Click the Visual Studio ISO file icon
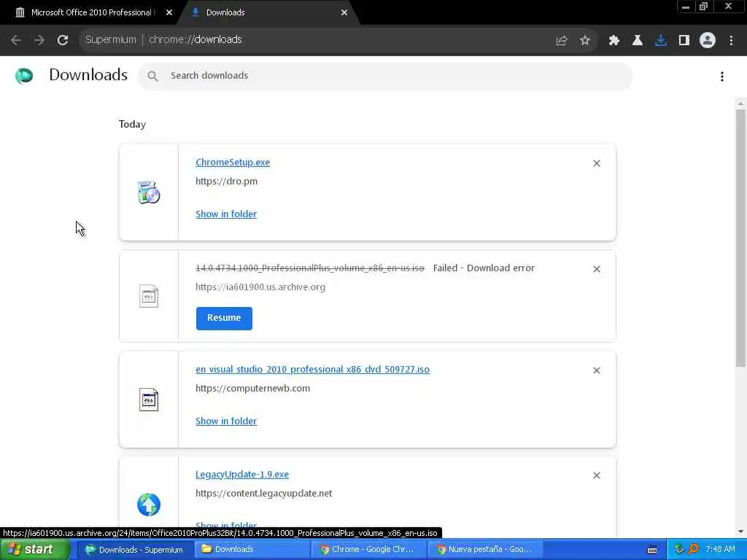Image resolution: width=747 pixels, height=560 pixels. pos(149,400)
